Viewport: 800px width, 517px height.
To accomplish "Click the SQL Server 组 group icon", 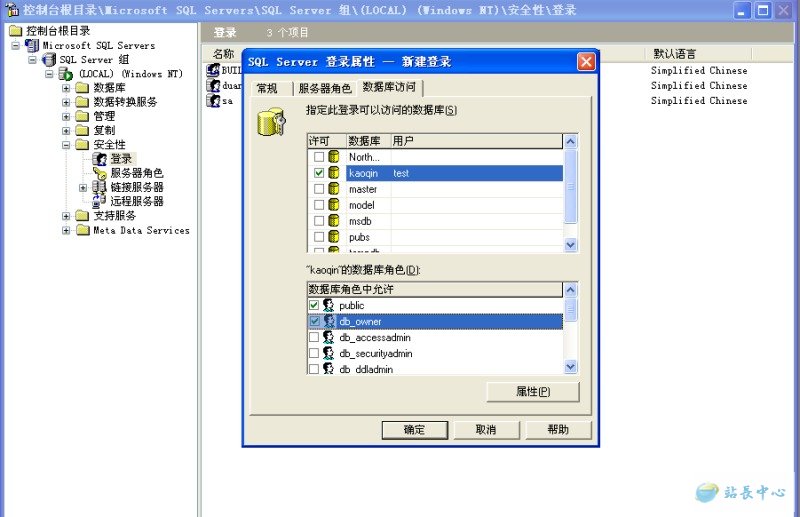I will (49, 60).
